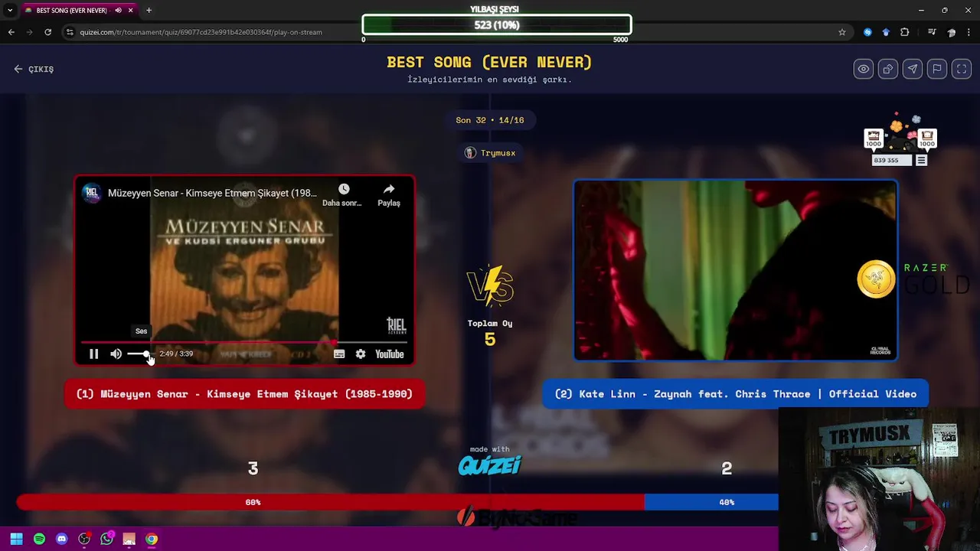
Task: Click the site info icon in address bar
Action: tap(70, 32)
